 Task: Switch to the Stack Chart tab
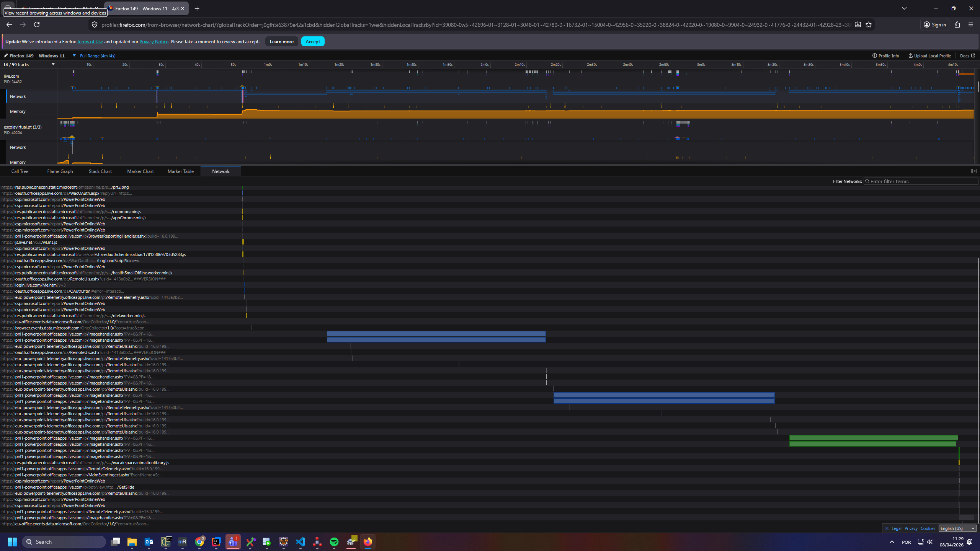point(100,171)
